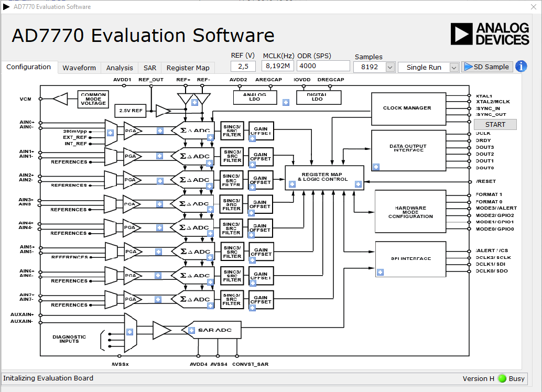Viewport: 542px width, 392px height.
Task: Open the plus icon after the AIN4 PGA
Action: [159, 227]
